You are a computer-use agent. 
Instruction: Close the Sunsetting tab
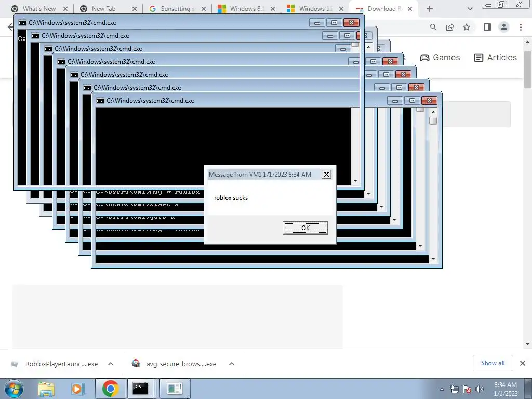point(204,9)
